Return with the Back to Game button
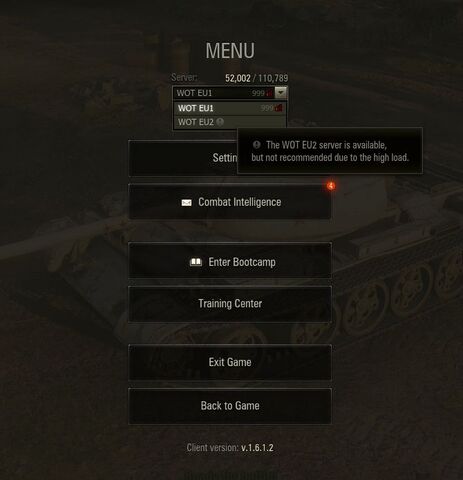The width and height of the screenshot is (463, 480). point(230,406)
